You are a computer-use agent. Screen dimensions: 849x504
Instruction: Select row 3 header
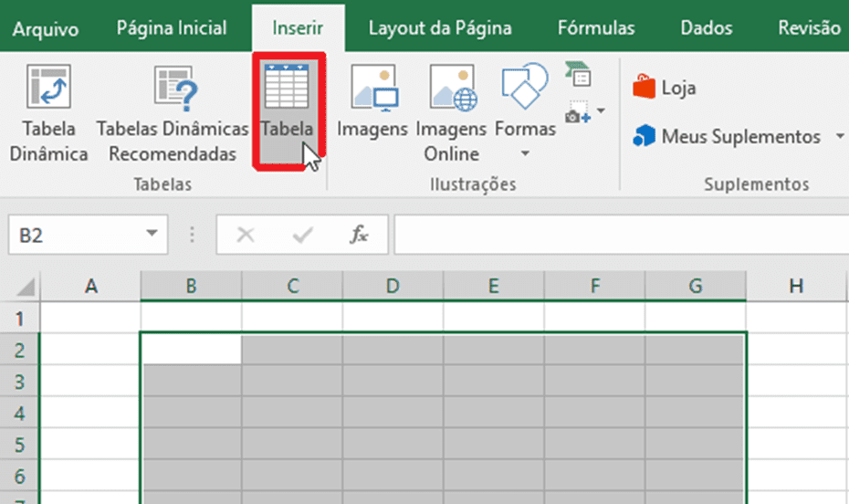click(x=19, y=382)
